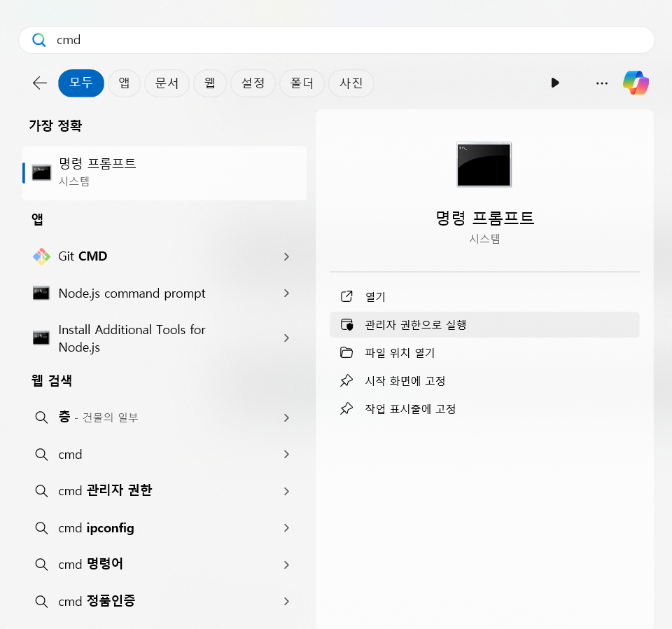This screenshot has height=629, width=672.
Task: Expand the cmd ipconfig chevron
Action: [287, 528]
